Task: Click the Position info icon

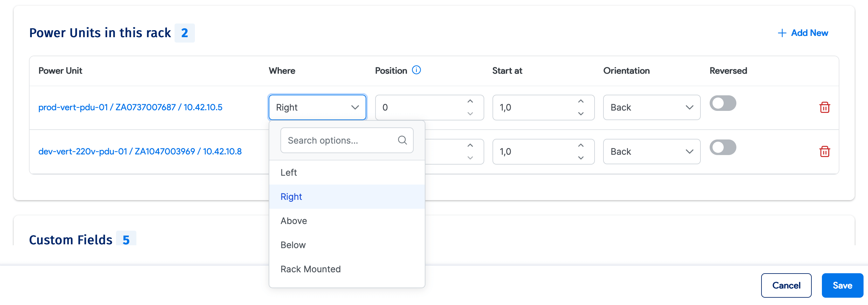Action: [x=416, y=70]
